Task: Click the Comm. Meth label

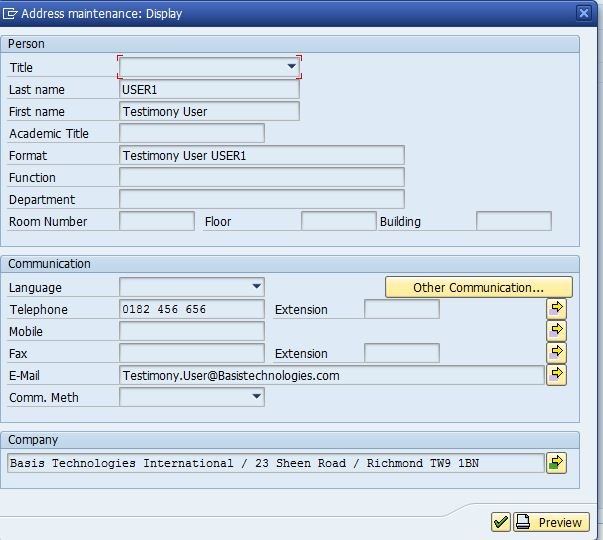Action: coord(43,397)
